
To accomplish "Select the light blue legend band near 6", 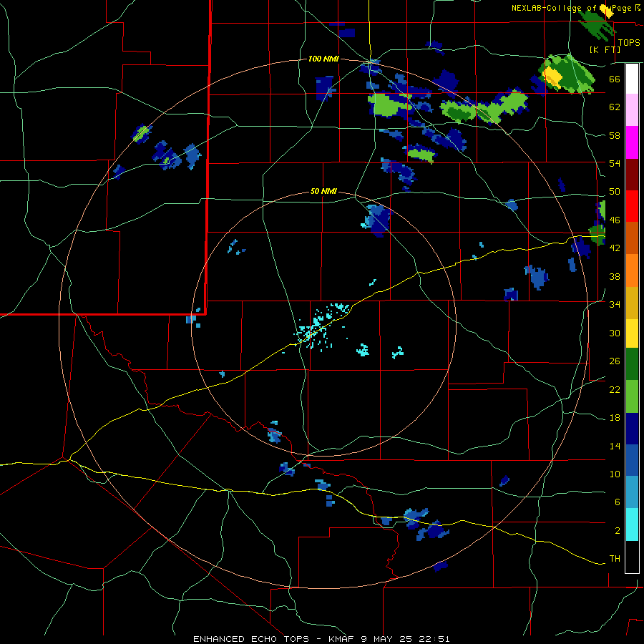I will (x=632, y=492).
